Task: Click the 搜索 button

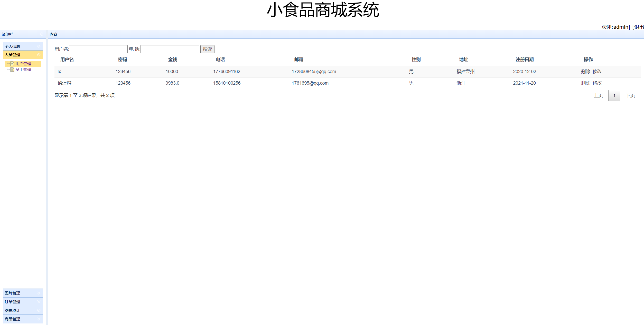Action: point(207,49)
